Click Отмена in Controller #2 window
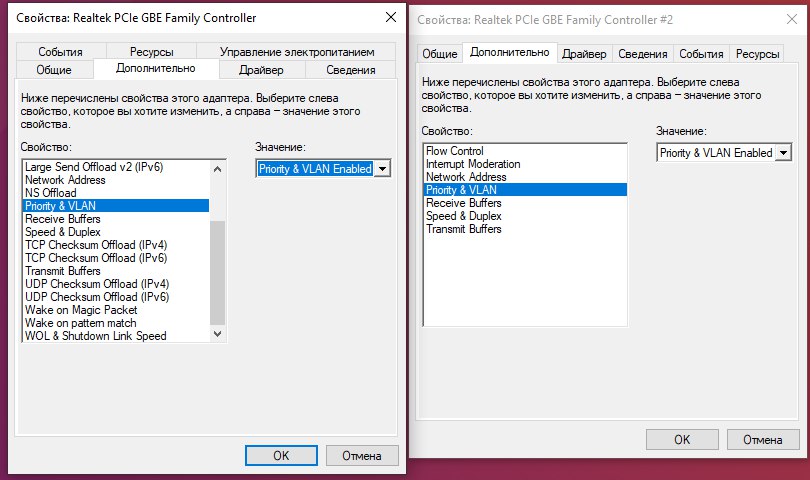 (763, 440)
